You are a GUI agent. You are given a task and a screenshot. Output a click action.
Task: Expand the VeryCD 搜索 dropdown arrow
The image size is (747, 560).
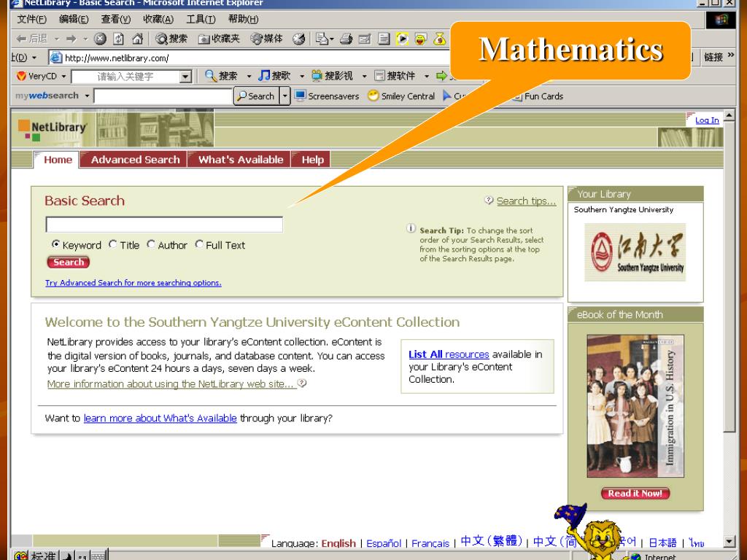coord(249,76)
